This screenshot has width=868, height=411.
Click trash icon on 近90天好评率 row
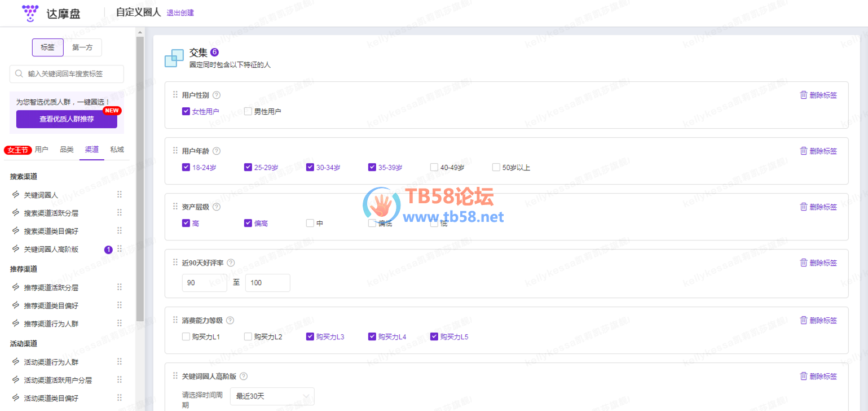(803, 263)
